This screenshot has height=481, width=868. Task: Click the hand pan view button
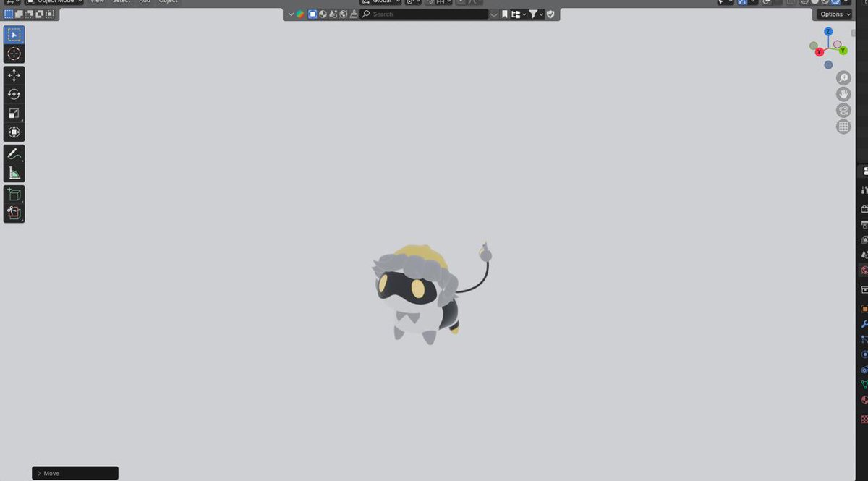click(x=843, y=94)
